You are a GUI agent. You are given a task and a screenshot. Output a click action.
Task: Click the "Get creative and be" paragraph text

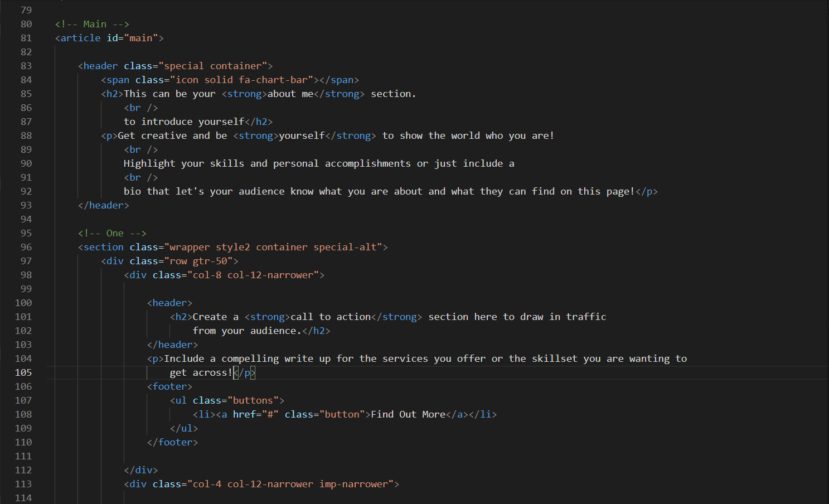[173, 135]
